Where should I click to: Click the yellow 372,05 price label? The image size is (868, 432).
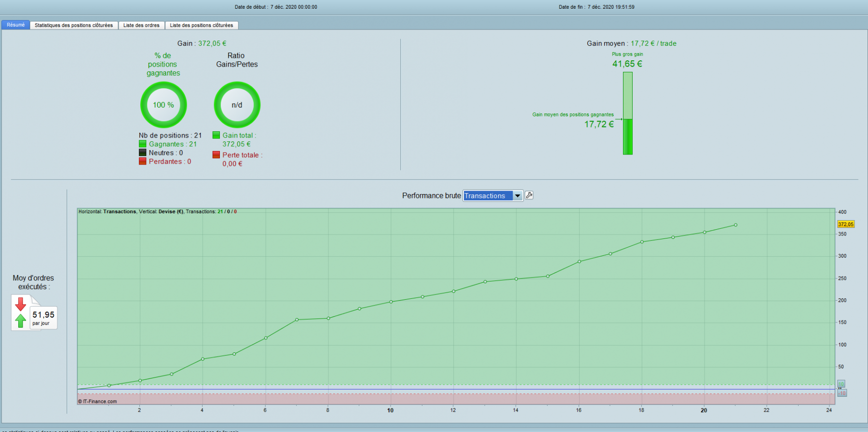click(x=846, y=224)
